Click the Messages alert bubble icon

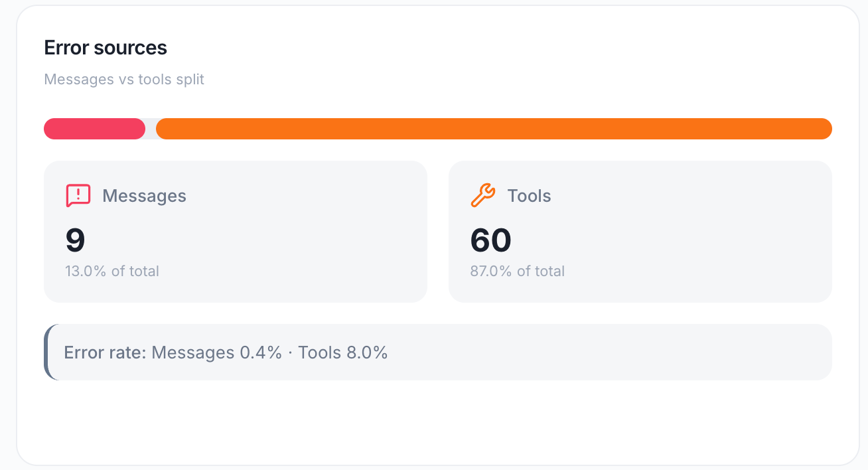tap(78, 196)
